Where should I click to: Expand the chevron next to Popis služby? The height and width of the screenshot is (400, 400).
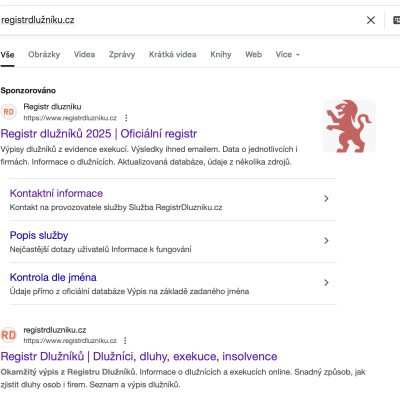coord(326,241)
